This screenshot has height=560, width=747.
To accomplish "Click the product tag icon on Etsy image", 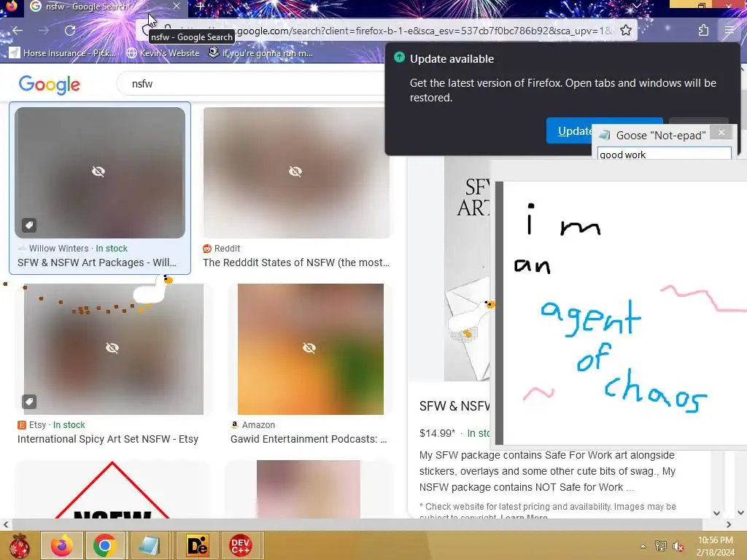I will pyautogui.click(x=29, y=402).
